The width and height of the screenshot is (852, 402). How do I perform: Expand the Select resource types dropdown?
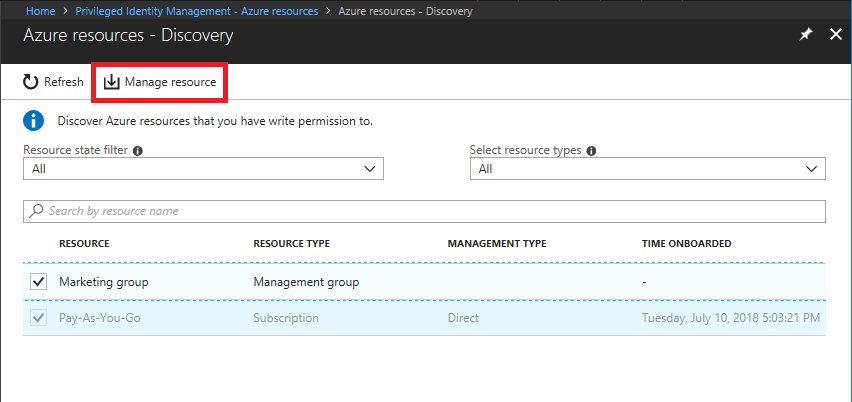click(x=648, y=169)
